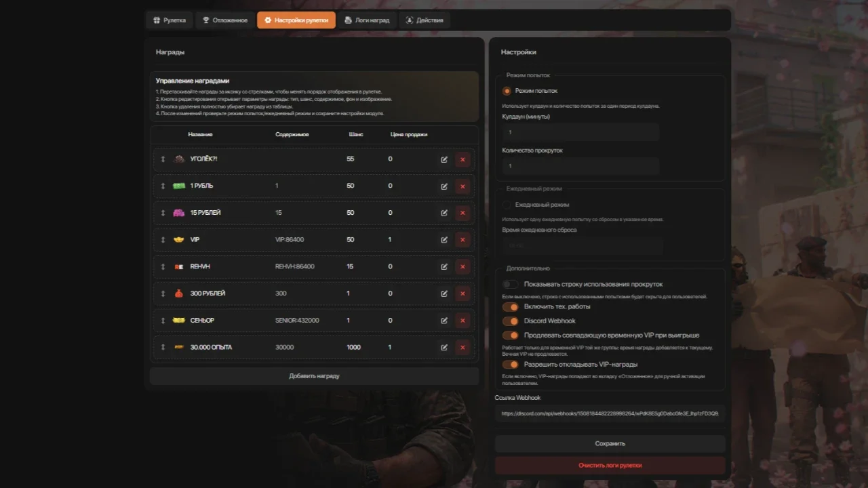Edit the СЕНЬОР reward
Screen dimensions: 868x488
[x=444, y=321]
